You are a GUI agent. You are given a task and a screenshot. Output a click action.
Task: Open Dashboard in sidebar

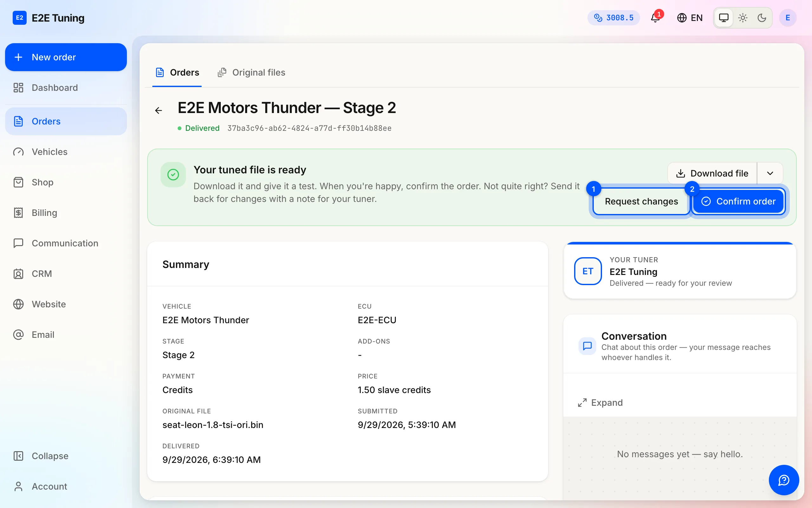pos(66,88)
